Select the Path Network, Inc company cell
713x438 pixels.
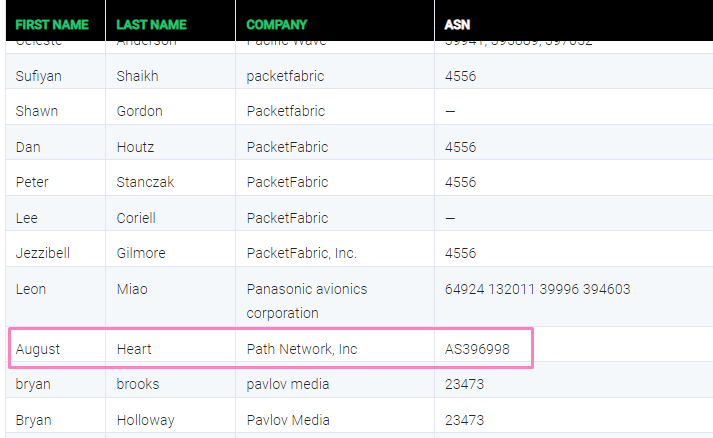(x=302, y=349)
